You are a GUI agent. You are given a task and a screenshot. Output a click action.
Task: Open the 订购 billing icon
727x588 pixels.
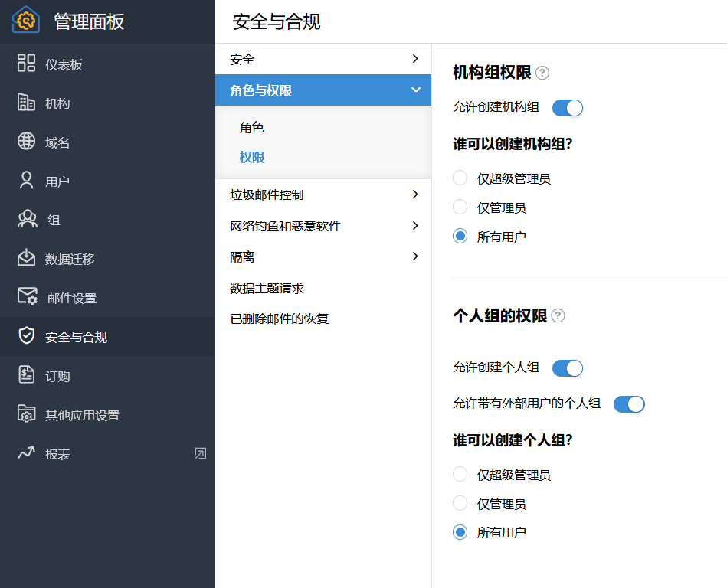[27, 375]
